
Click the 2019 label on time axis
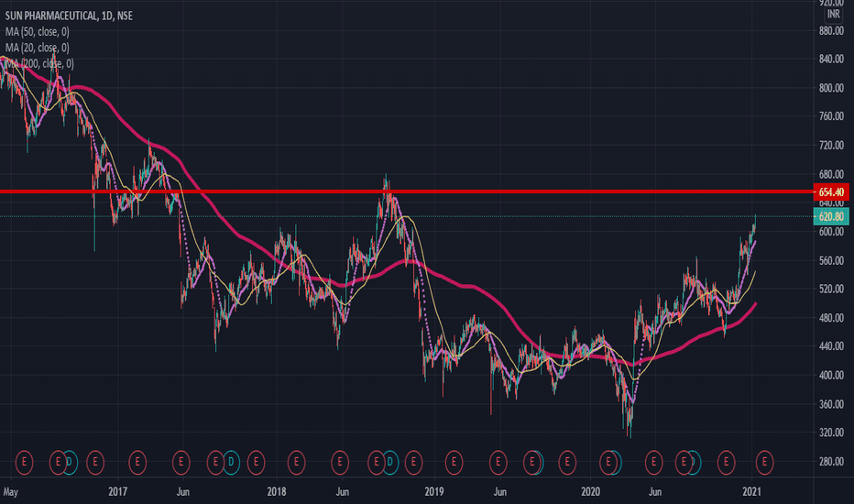(434, 492)
